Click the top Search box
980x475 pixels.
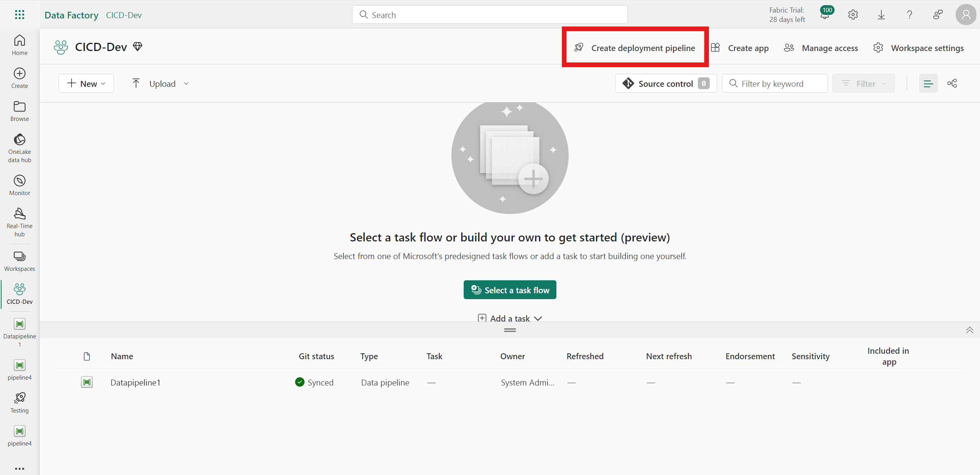[x=490, y=15]
